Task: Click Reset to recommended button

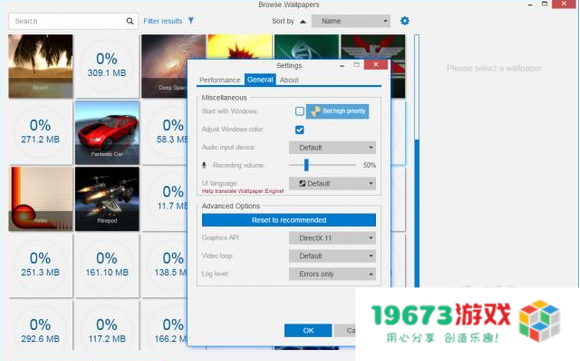Action: point(289,220)
